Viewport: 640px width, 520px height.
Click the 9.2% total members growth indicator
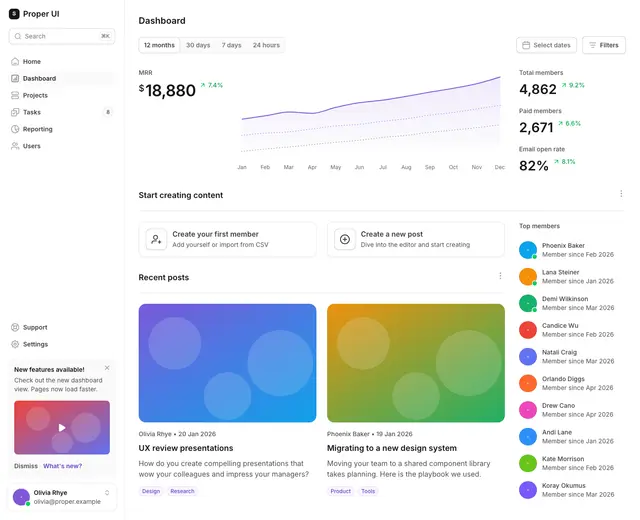click(573, 85)
